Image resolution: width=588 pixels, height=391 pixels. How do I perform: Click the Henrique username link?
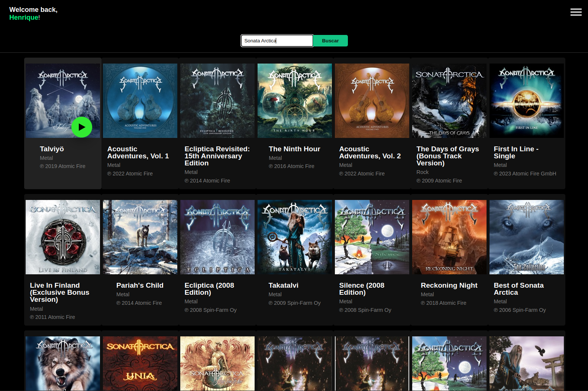24,17
